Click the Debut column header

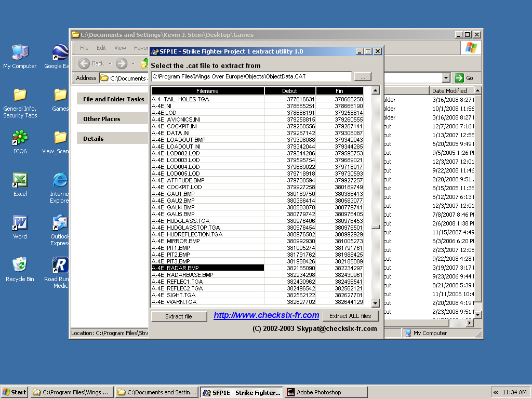(290, 91)
